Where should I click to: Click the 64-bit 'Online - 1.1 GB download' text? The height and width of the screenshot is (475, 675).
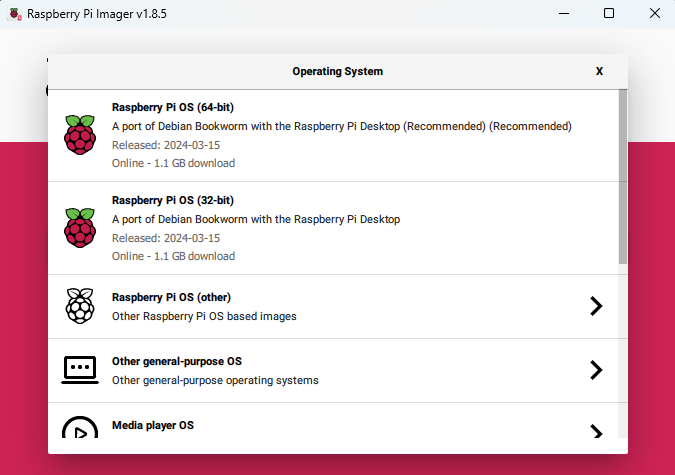pos(173,163)
